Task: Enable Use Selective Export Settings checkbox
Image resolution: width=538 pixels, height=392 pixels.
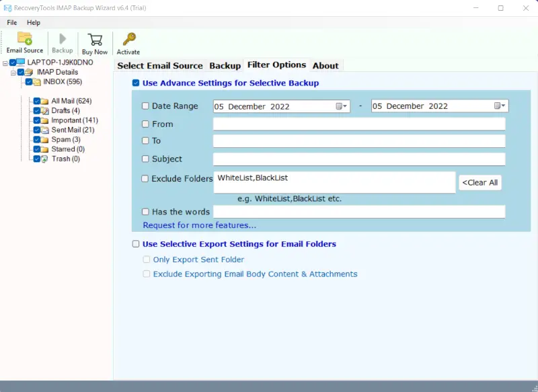Action: [x=136, y=244]
